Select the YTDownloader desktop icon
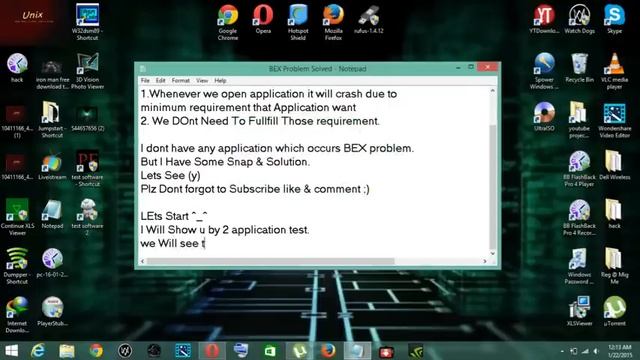This screenshot has height=360, width=640. tap(544, 19)
